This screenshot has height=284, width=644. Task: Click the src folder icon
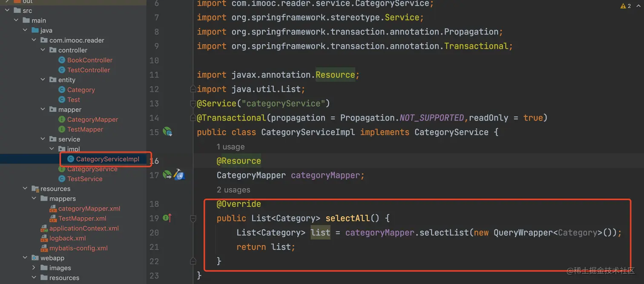coord(17,11)
